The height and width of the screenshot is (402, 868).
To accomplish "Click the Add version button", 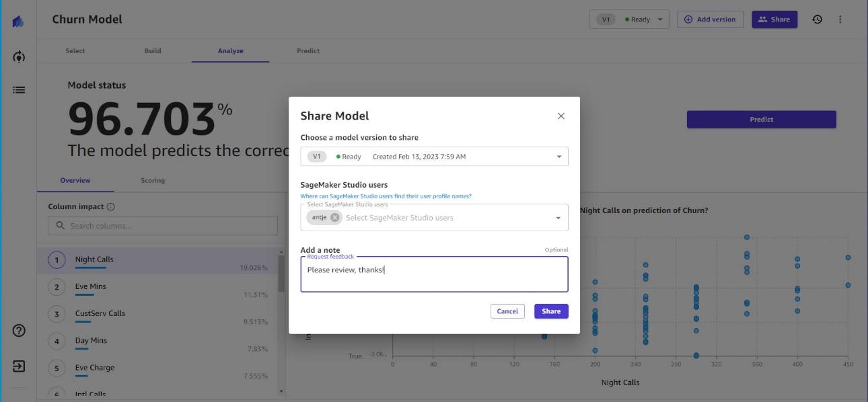I will click(x=711, y=19).
